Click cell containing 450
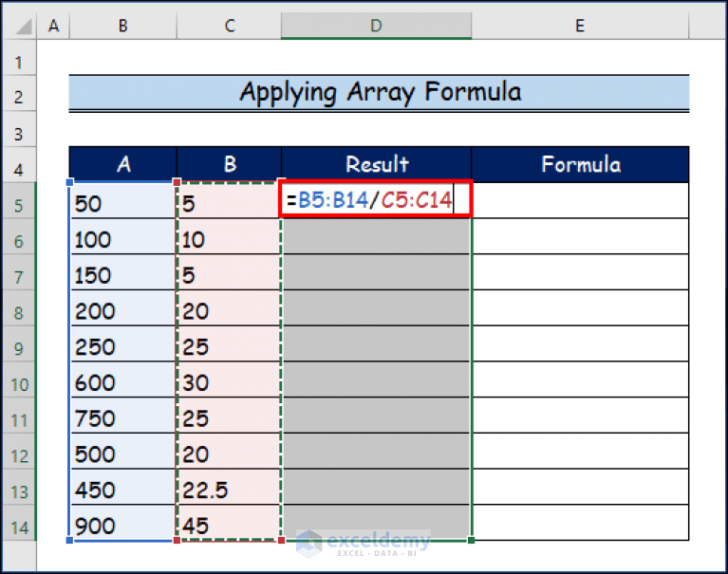Viewport: 728px width, 574px height. (123, 487)
